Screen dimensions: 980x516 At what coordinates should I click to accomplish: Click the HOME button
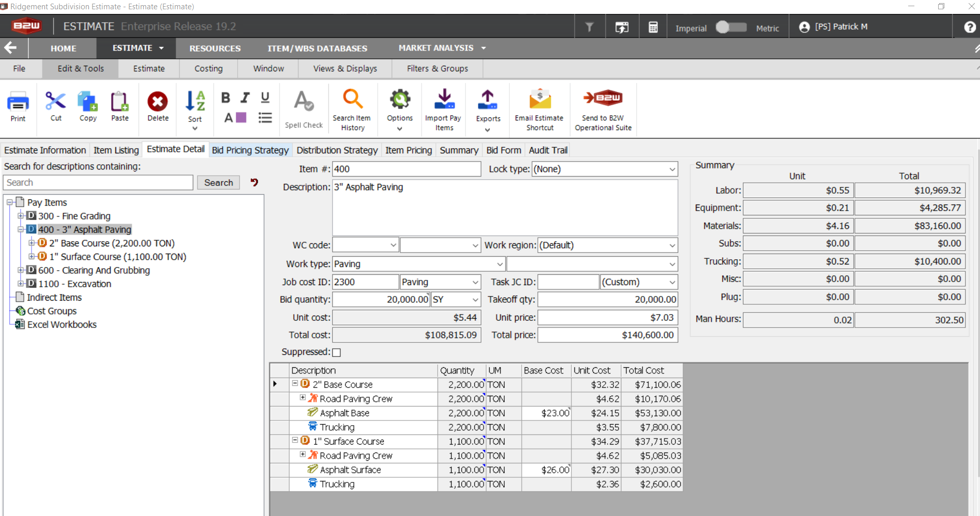tap(63, 49)
